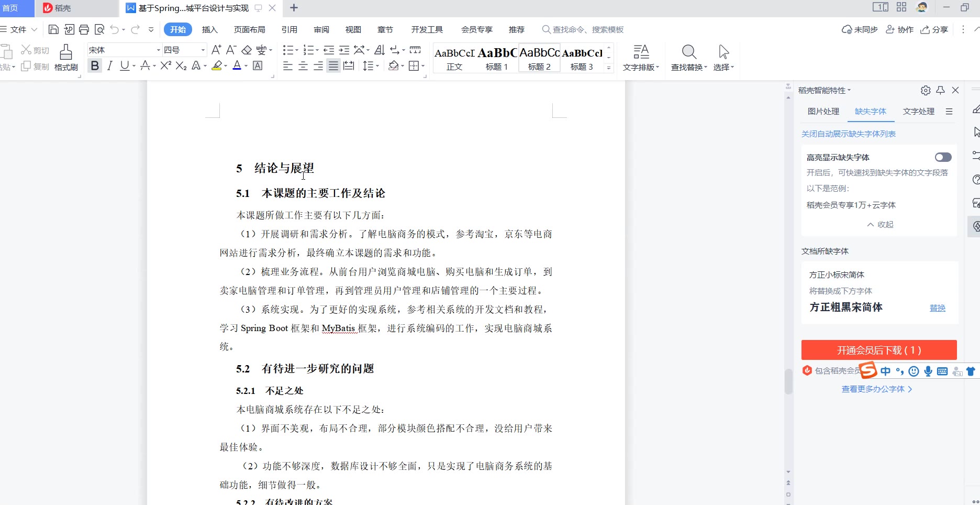Click 关闭自动展示缺失字体列表 link
This screenshot has height=505, width=980.
849,134
